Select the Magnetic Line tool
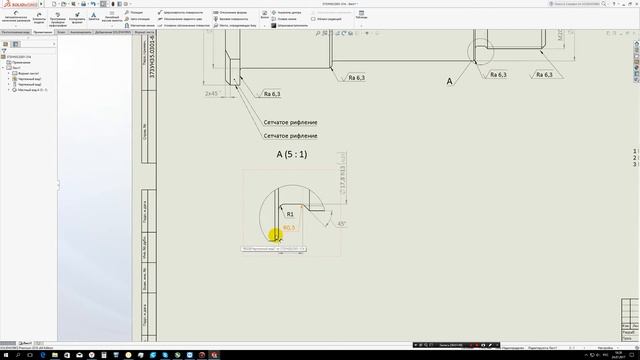 point(139,25)
